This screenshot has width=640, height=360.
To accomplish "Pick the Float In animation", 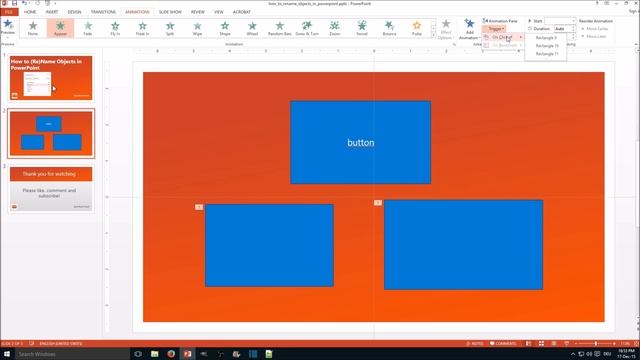I will (142, 28).
